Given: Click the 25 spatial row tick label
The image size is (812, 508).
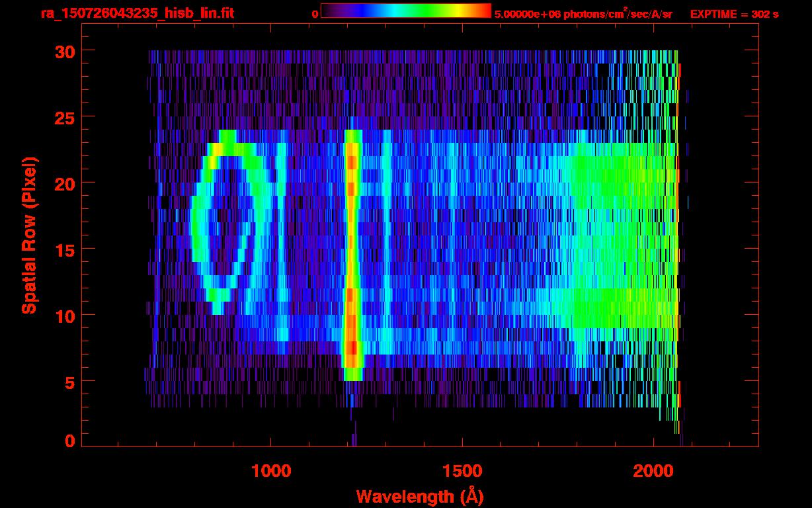Looking at the screenshot, I should (x=65, y=116).
